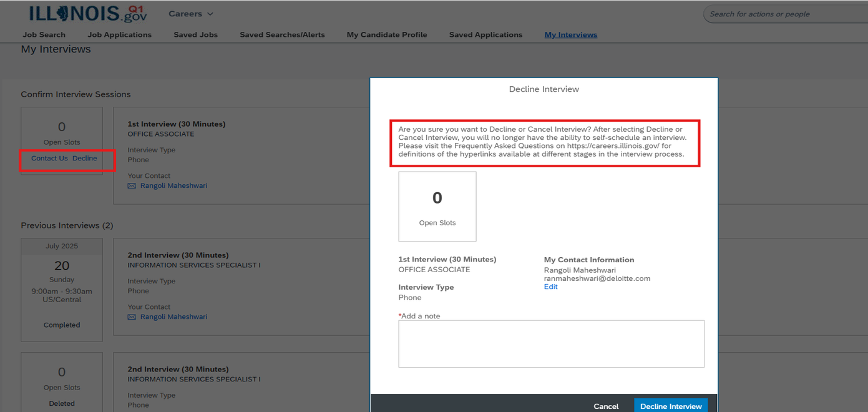Select the My Interviews tab
This screenshot has height=412, width=868.
(x=571, y=35)
